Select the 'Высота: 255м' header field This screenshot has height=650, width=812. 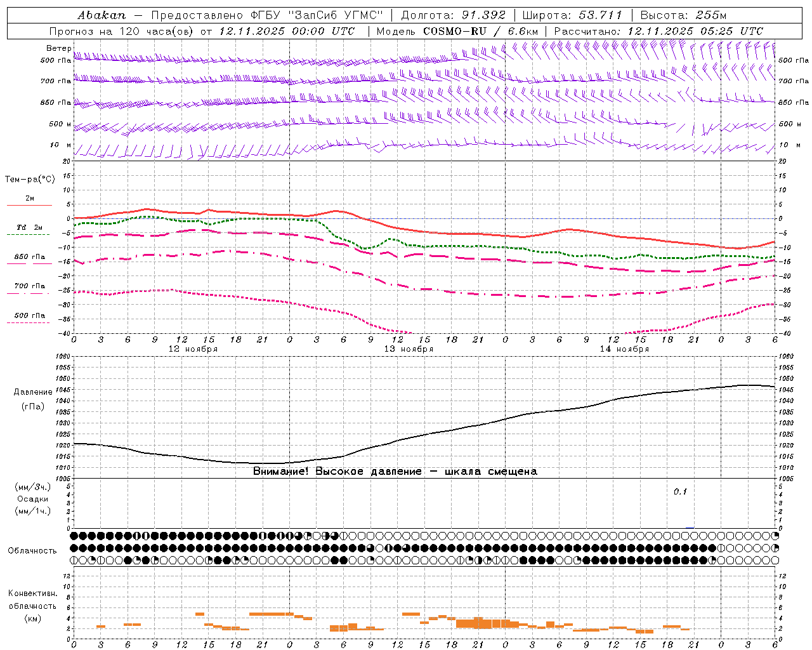pos(683,15)
